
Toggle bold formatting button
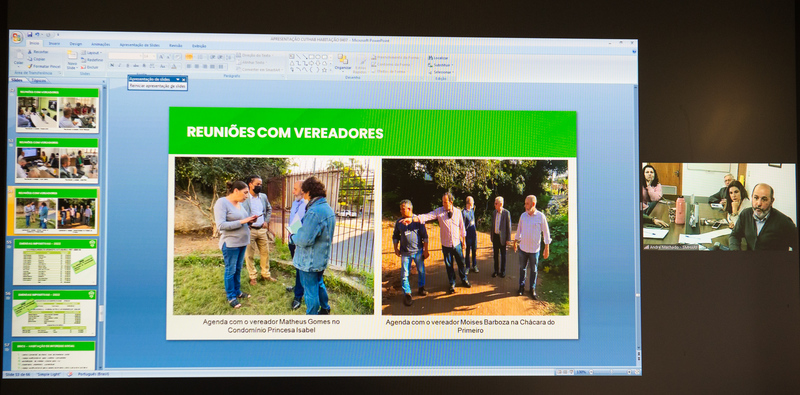(x=112, y=65)
